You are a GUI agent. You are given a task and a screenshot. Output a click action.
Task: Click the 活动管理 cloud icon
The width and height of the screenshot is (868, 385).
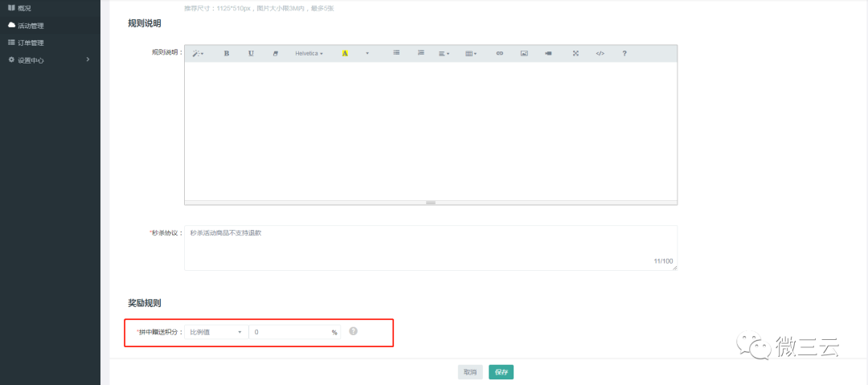point(11,25)
